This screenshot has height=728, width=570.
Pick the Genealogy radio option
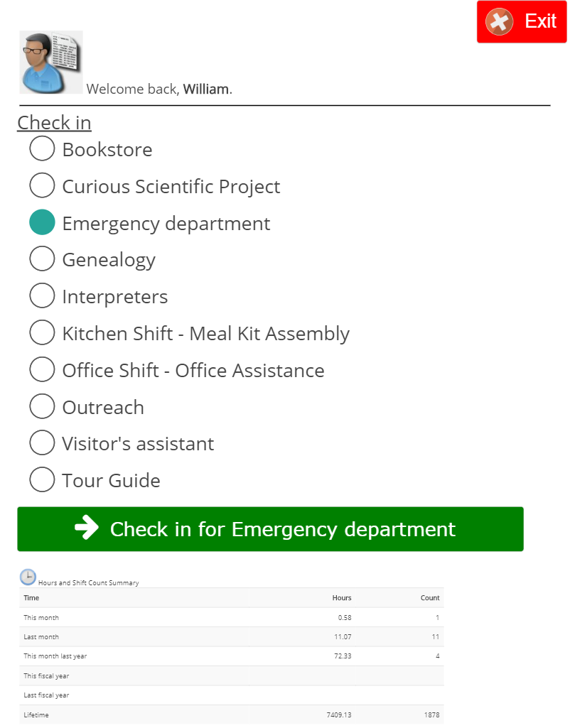pos(42,259)
